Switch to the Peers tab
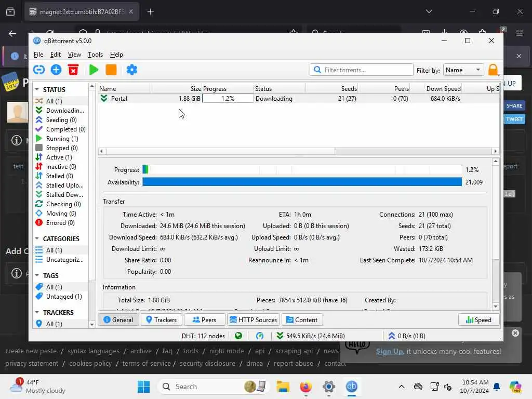532x399 pixels. (204, 320)
